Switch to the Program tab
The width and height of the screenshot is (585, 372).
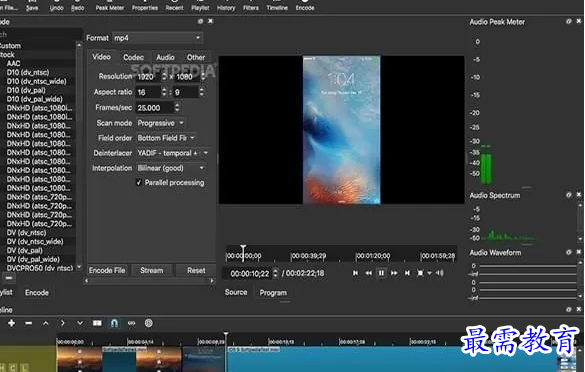(273, 293)
